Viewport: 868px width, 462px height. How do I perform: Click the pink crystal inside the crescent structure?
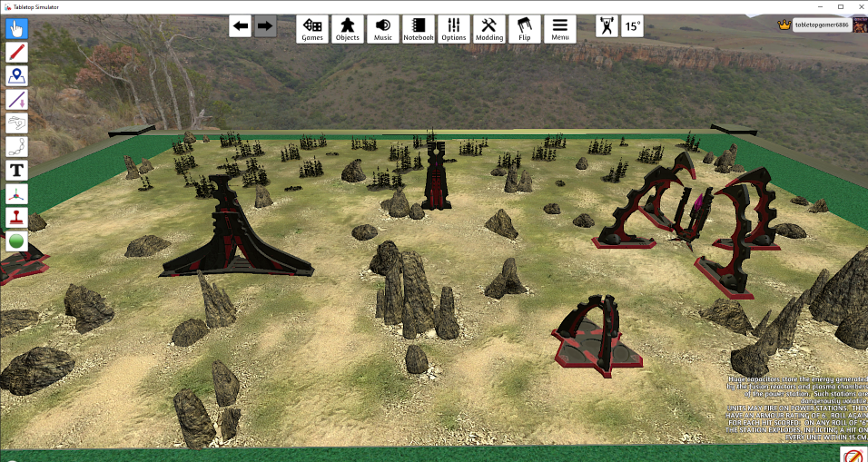point(698,205)
